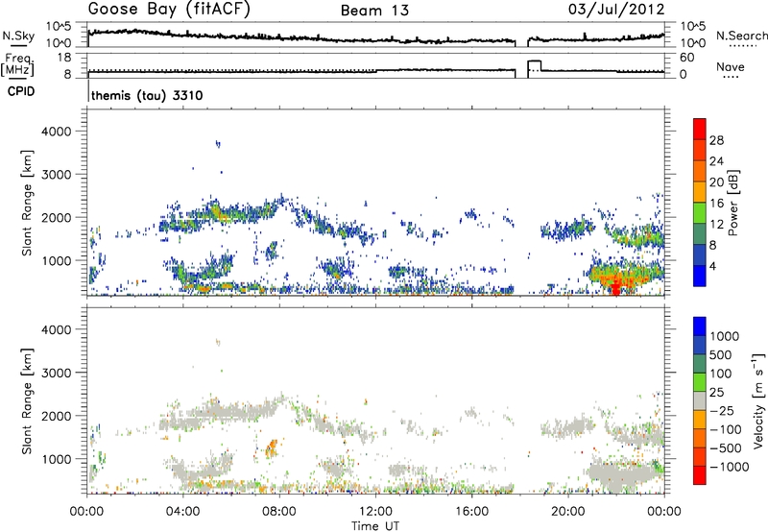This screenshot has height=532, width=768.
Task: Click the '1000' tick on velocity colorbar
Action: tap(725, 336)
